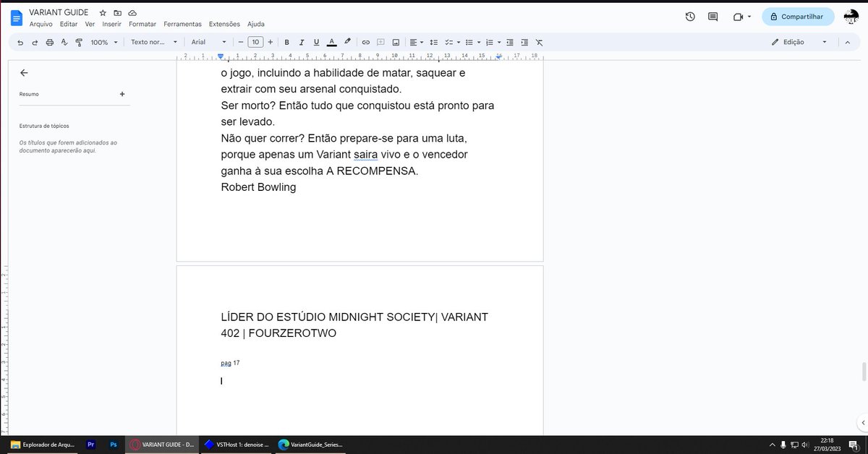Click the Compartilhar share button
Image resolution: width=868 pixels, height=454 pixels.
click(797, 17)
